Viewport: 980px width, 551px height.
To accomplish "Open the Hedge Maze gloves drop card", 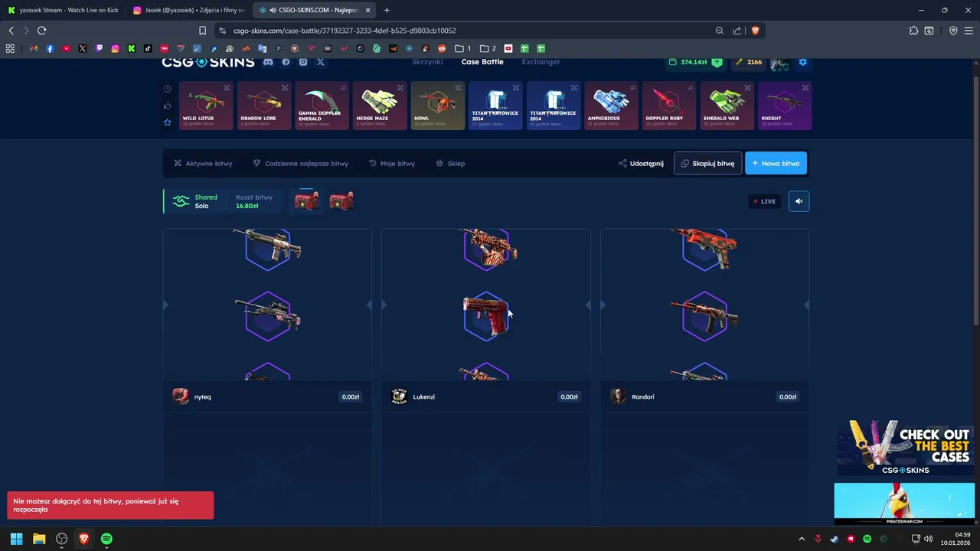I will pos(380,106).
